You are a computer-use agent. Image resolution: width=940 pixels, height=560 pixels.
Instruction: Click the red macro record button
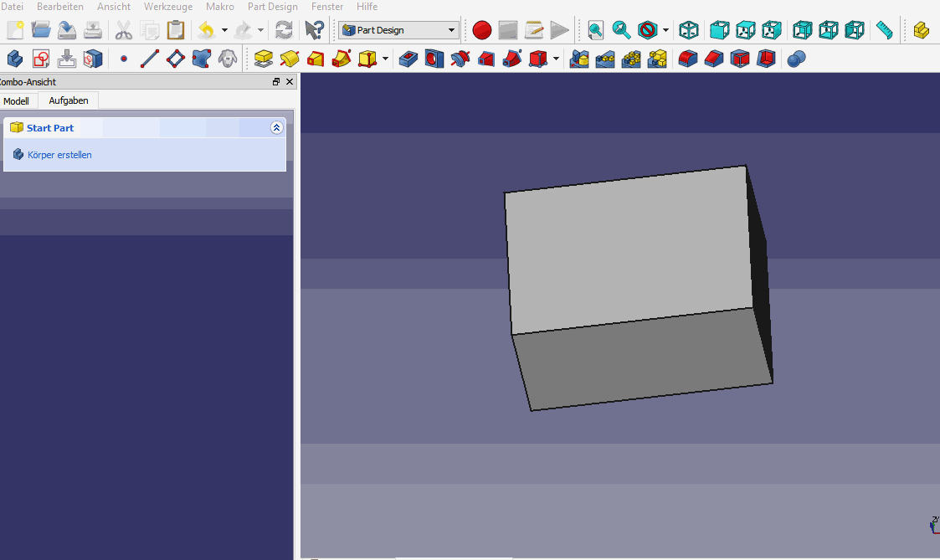(481, 31)
